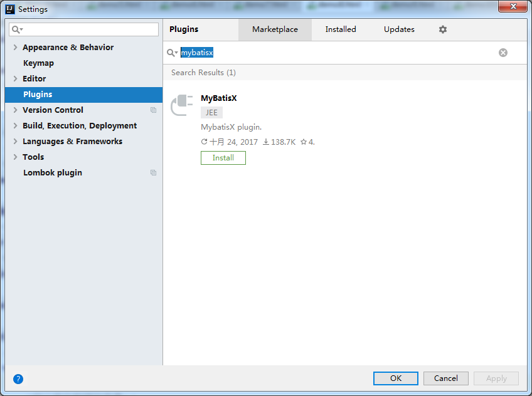
Task: Open the MyBatisX plugin title
Action: (x=219, y=98)
